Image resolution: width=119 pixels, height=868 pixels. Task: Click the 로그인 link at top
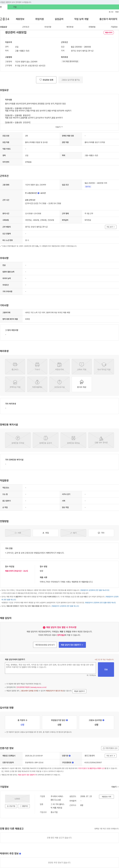[111, 12]
